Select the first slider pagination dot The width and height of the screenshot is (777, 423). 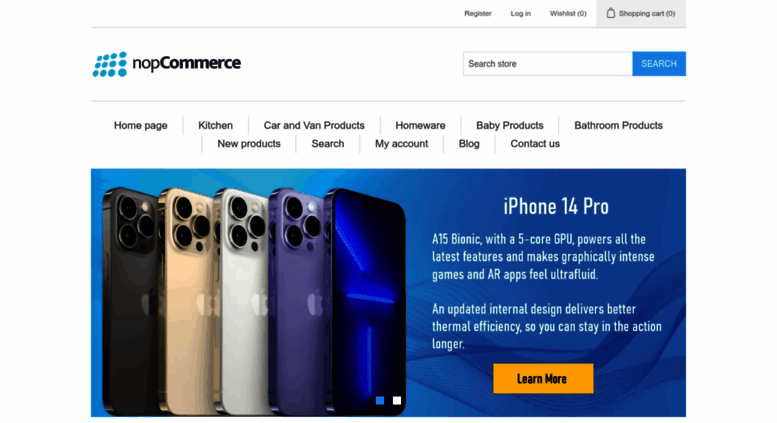(x=380, y=400)
